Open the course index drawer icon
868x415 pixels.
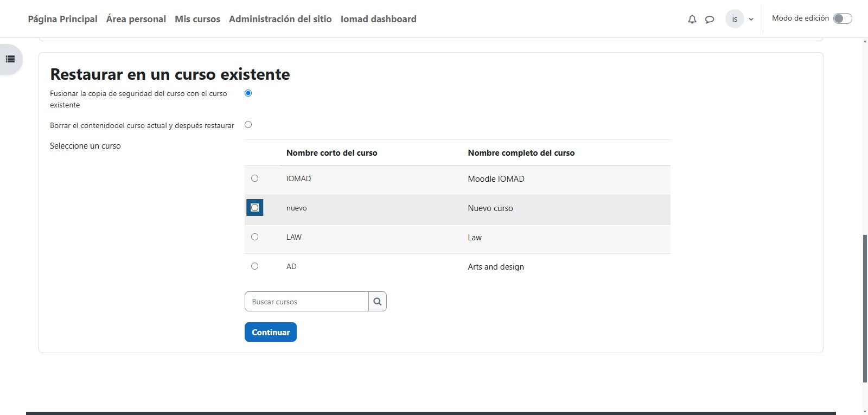point(10,59)
